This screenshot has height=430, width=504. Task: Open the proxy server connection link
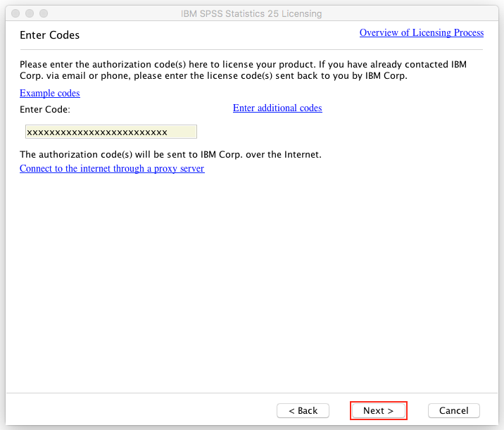coord(112,168)
